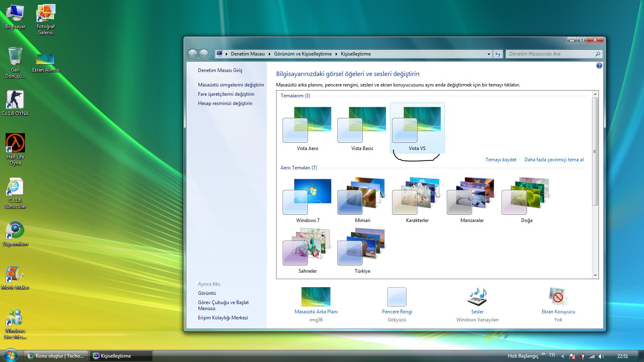Select the Half Life Oyna desktop icon
The height and width of the screenshot is (362, 644).
point(15,149)
